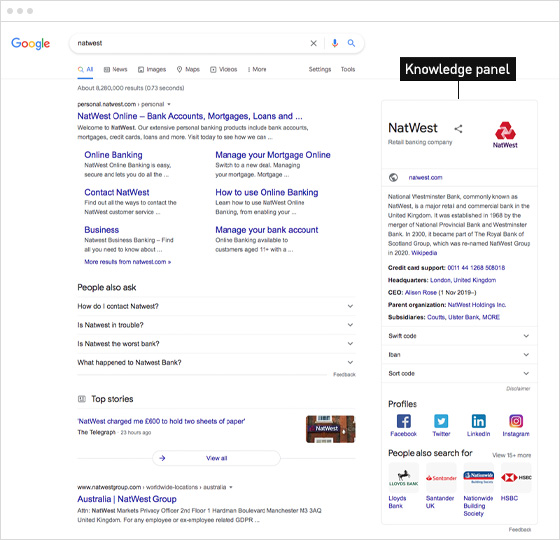Click into the natwest search input field
Image resolution: width=560 pixels, height=540 pixels.
[x=189, y=43]
